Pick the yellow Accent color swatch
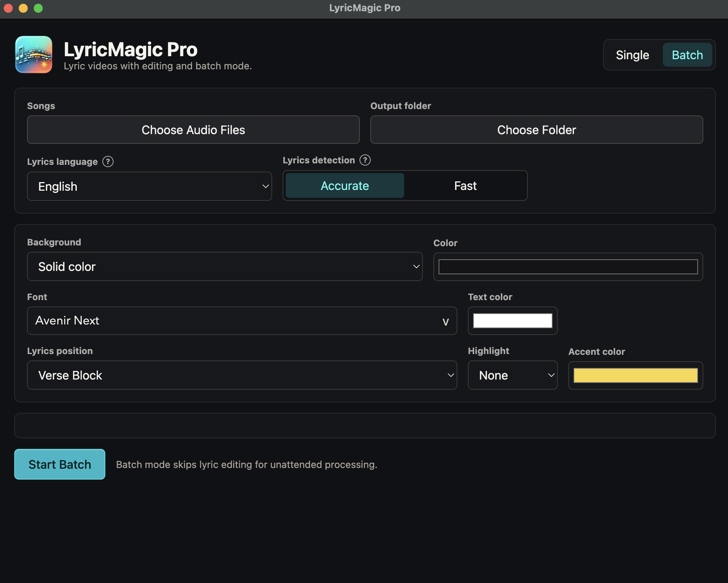Screen dimensions: 728x583 tap(635, 375)
